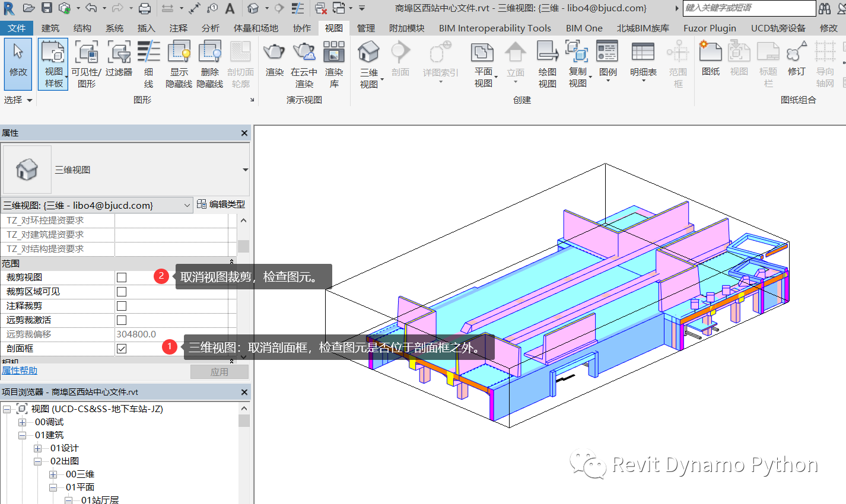846x504 pixels.
Task: Toggle the 裁剪视图 crop view checkbox
Action: 122,277
